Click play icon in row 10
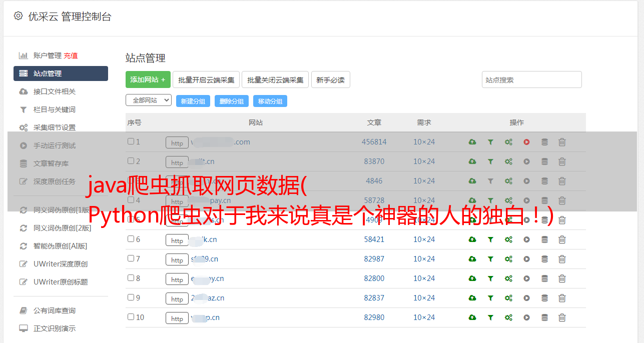This screenshot has width=644, height=343. pos(526,317)
